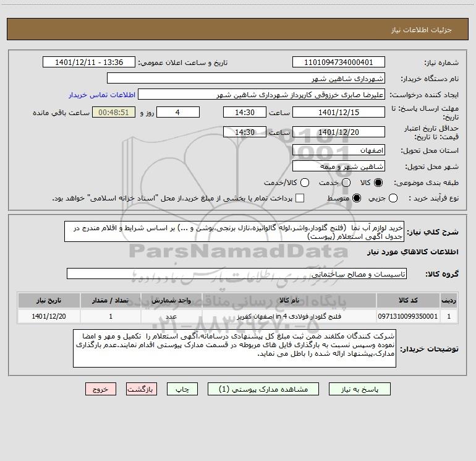Click the فلنج گلودار فولادی product name cell

tap(289, 316)
